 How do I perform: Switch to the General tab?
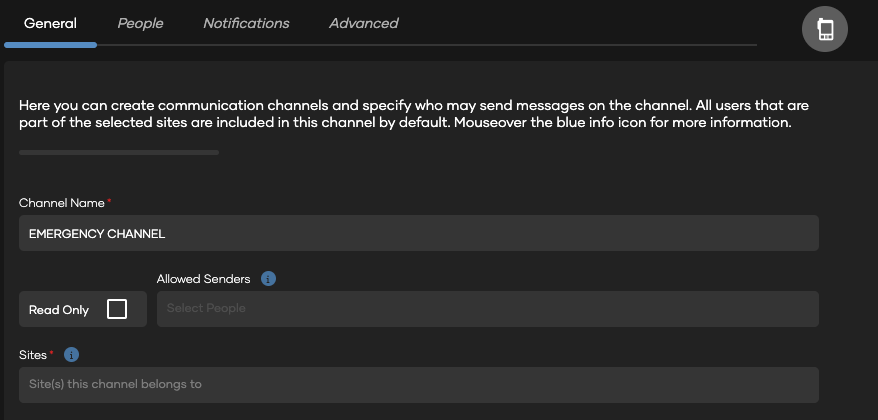50,24
